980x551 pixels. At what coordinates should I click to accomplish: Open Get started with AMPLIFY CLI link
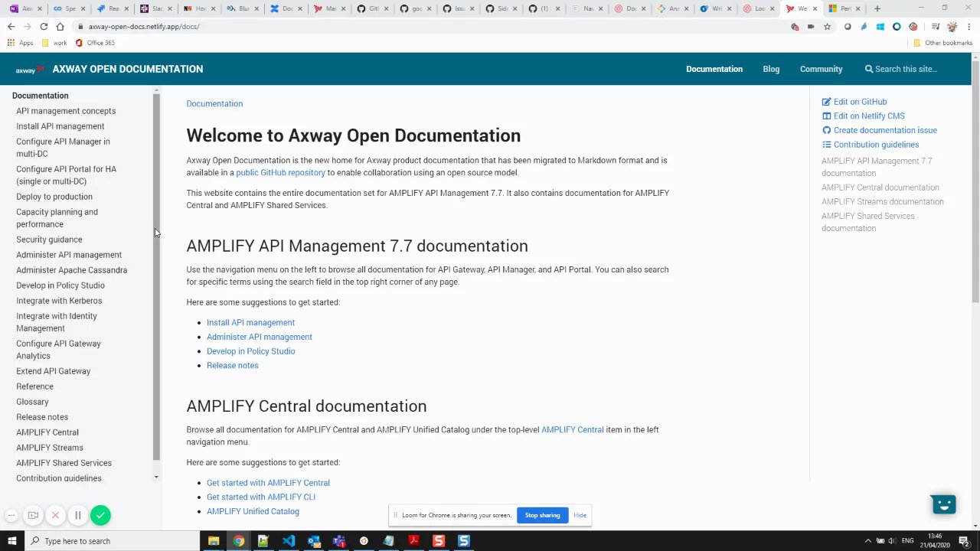click(260, 497)
